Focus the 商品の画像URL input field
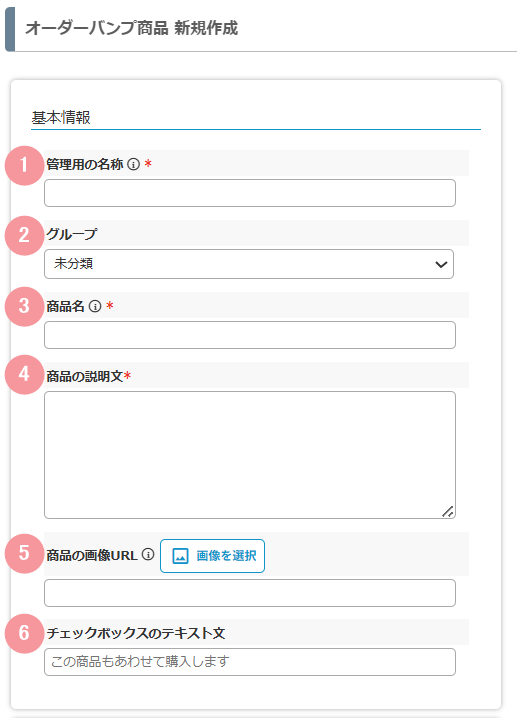517x718 pixels. [250, 593]
